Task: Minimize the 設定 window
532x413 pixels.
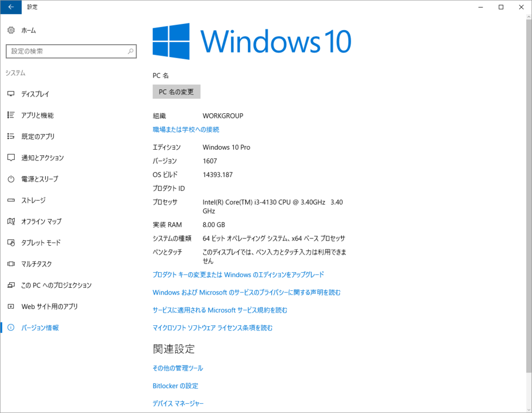Action: (x=481, y=7)
